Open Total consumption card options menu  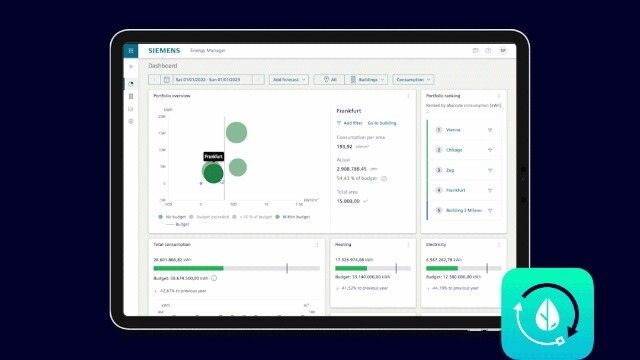(317, 245)
